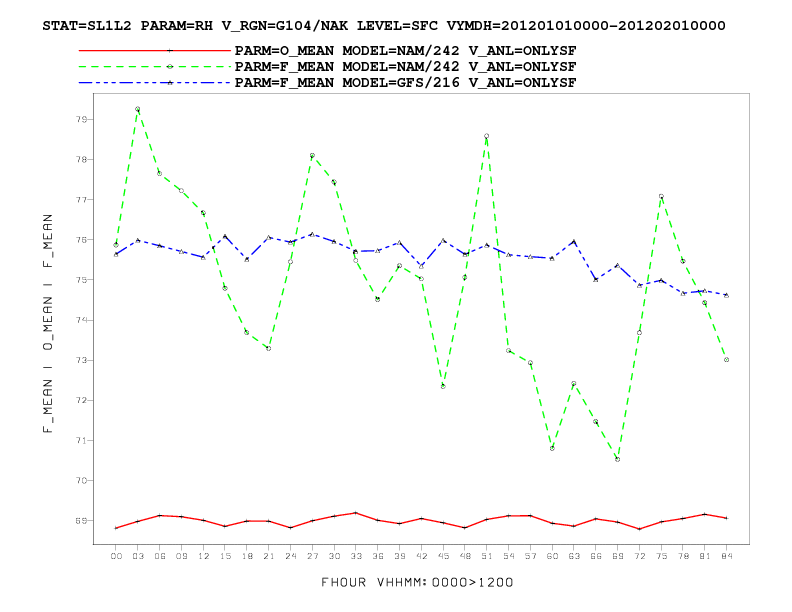
Task: Click green NAM marker at forecast hour 27
Action: (312, 156)
